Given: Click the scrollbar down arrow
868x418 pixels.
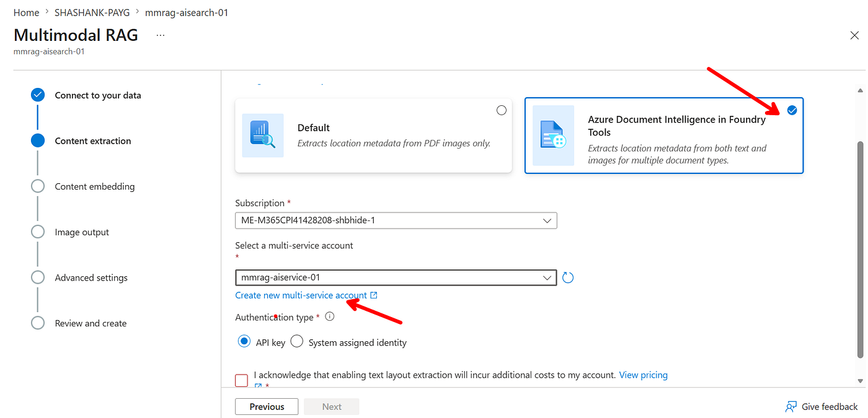Looking at the screenshot, I should (x=861, y=381).
